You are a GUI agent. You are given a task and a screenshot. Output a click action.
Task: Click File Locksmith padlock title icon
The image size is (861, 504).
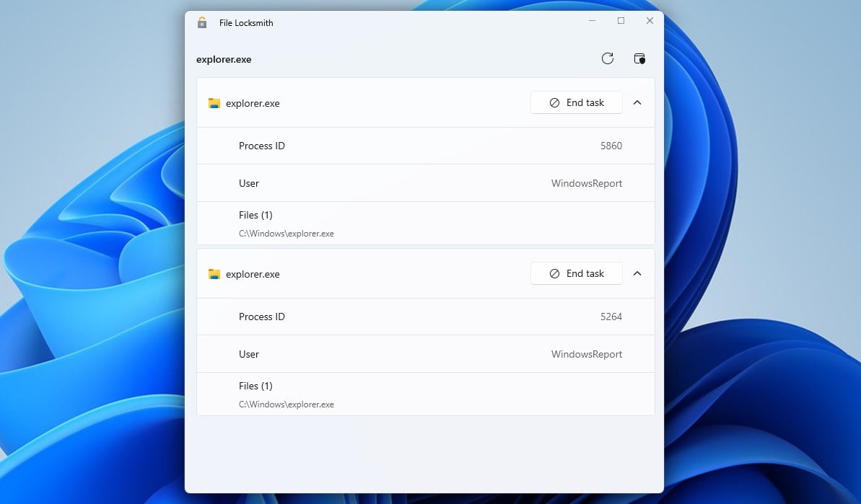pyautogui.click(x=202, y=22)
